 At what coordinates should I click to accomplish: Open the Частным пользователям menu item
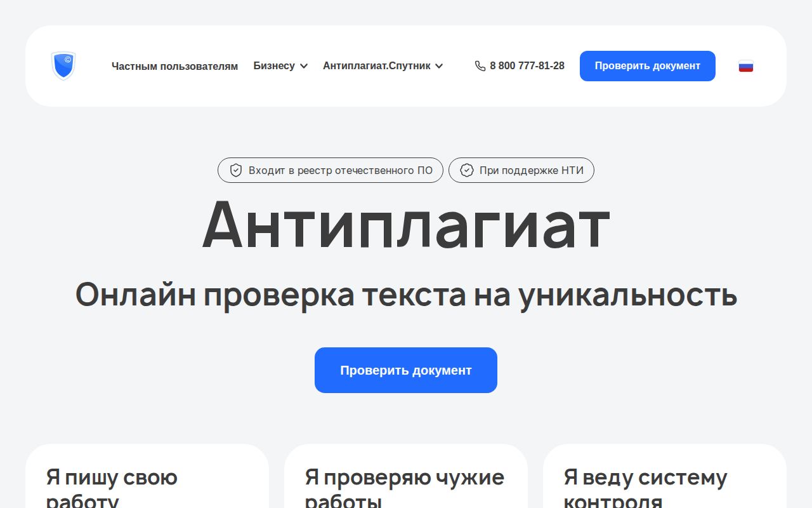(x=174, y=66)
